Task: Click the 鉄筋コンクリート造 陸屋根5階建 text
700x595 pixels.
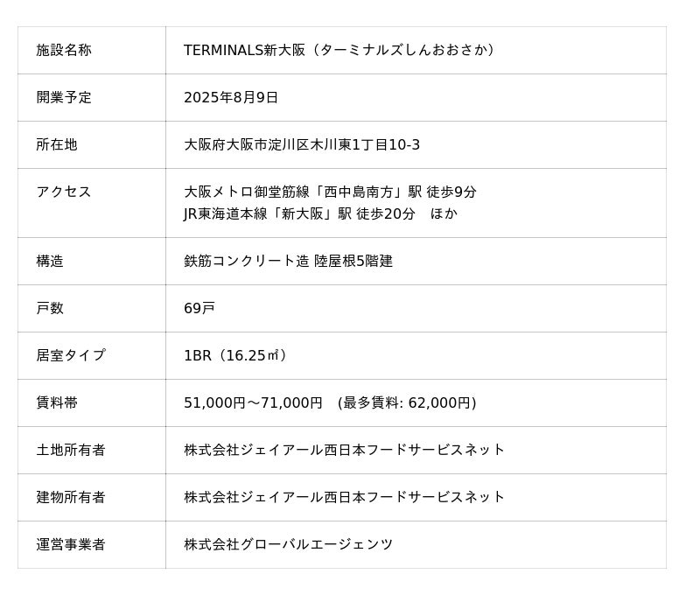Action: point(288,261)
